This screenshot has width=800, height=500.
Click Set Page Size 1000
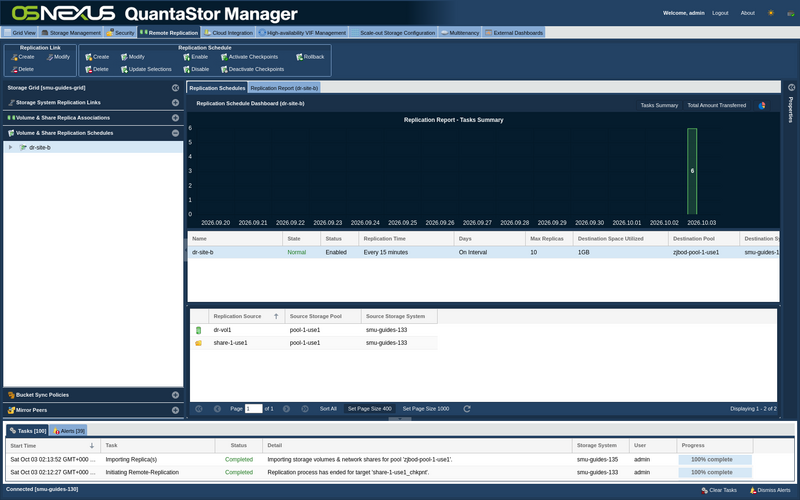426,409
